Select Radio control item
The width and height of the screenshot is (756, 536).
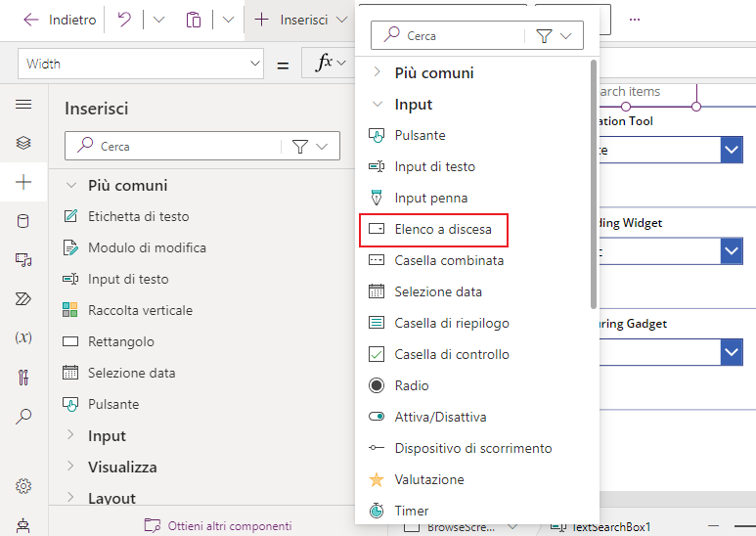398,386
